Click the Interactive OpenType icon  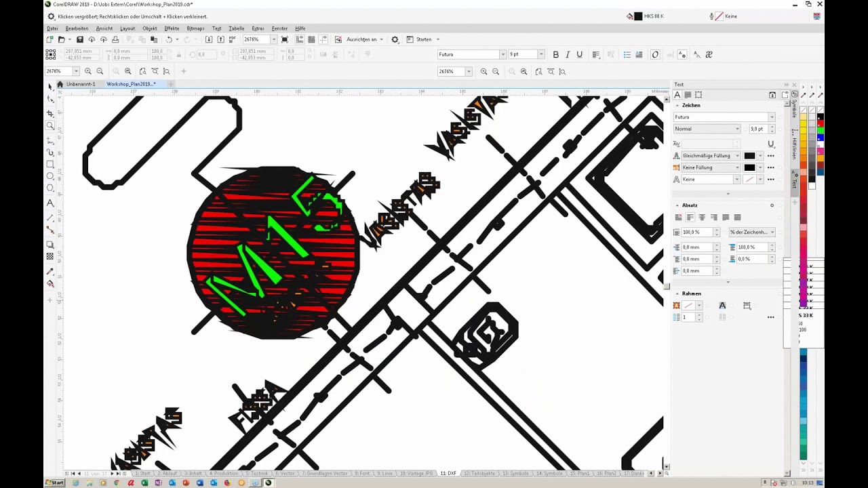655,54
